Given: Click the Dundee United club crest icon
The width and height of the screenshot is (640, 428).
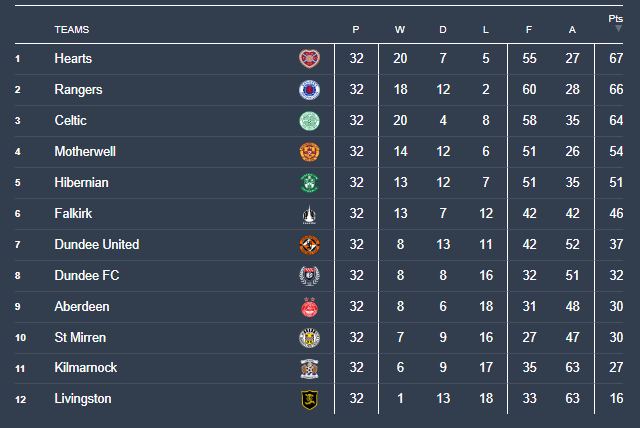Looking at the screenshot, I should [309, 245].
